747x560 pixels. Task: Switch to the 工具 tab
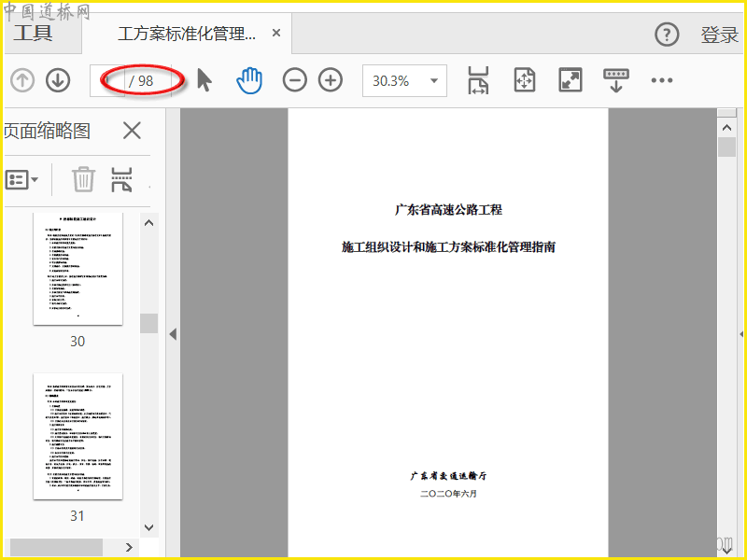pyautogui.click(x=34, y=34)
